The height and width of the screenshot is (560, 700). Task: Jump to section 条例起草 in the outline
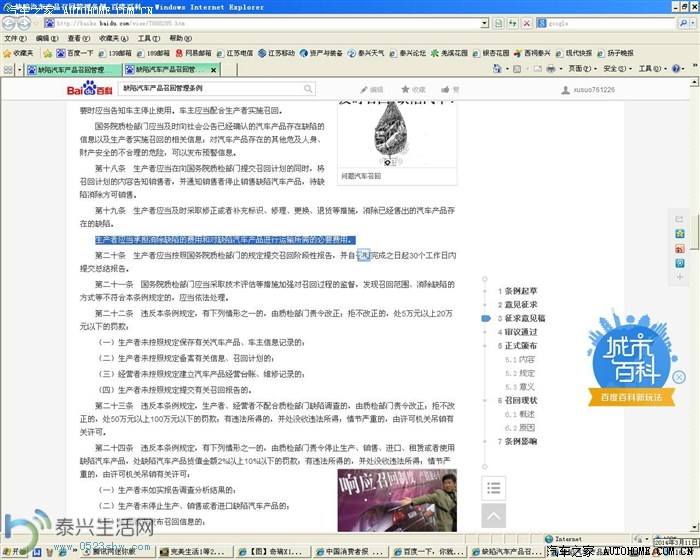point(521,290)
